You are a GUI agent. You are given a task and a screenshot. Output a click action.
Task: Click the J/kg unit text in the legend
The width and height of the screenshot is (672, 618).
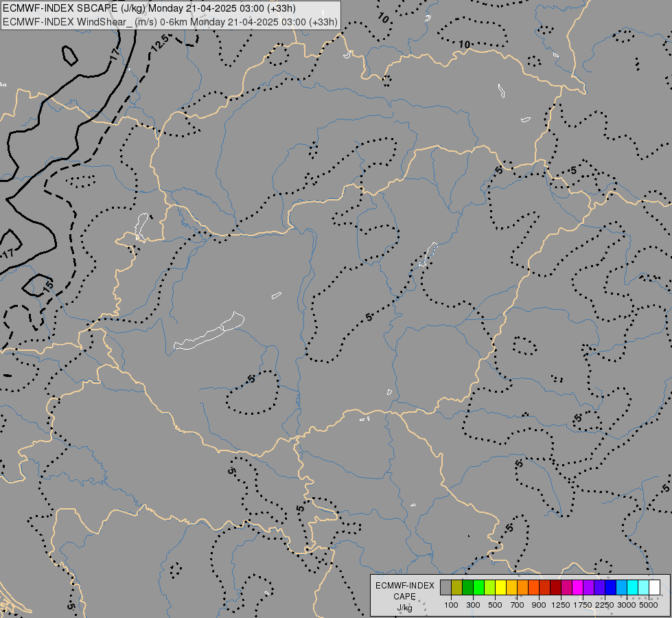[404, 608]
